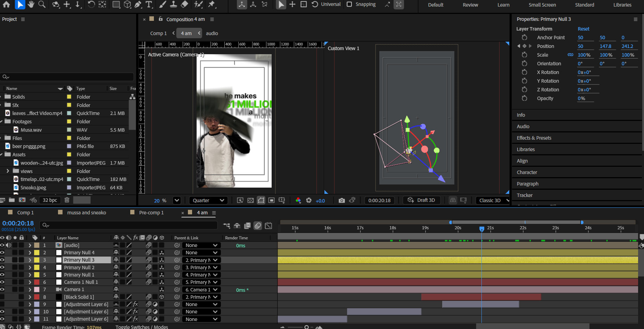Hide the Primary Null 4 layer
Viewport: 644px width, 329px height.
tap(2, 253)
